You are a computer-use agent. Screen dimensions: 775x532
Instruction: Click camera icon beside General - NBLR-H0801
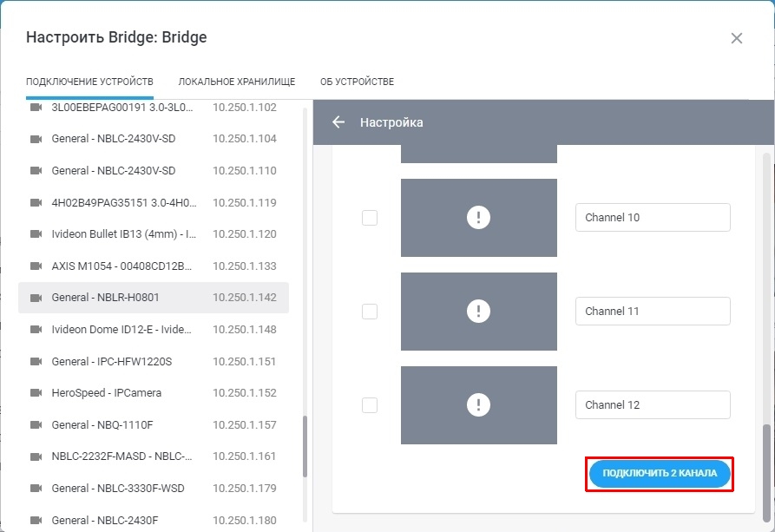[x=36, y=298]
